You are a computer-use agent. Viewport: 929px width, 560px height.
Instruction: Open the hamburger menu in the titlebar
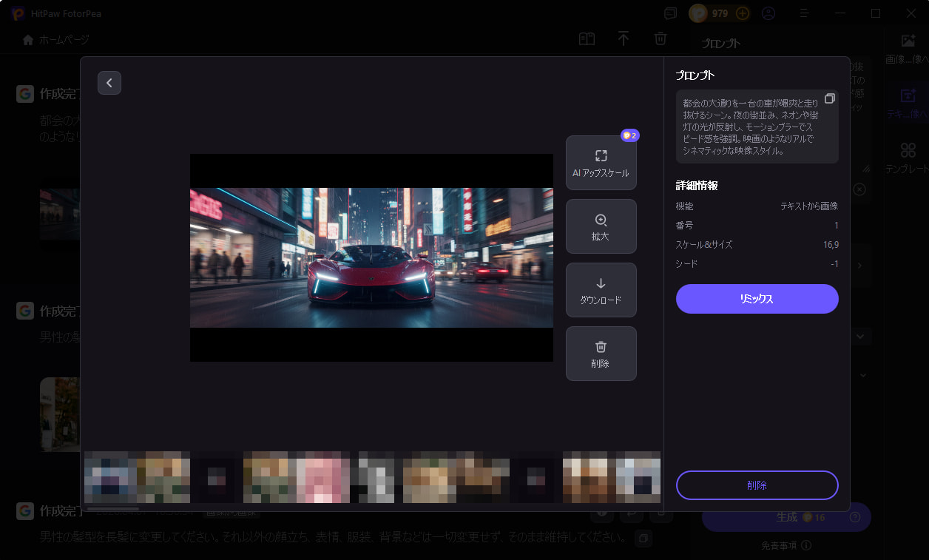[x=803, y=13]
